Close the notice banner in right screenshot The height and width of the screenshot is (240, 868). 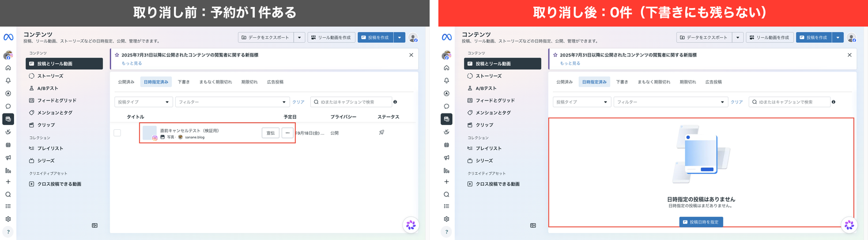850,55
